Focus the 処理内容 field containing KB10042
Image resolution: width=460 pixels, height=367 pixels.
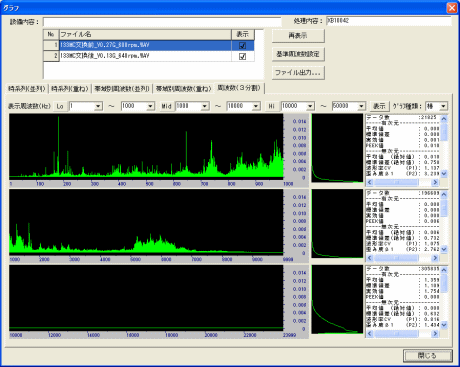pyautogui.click(x=389, y=21)
